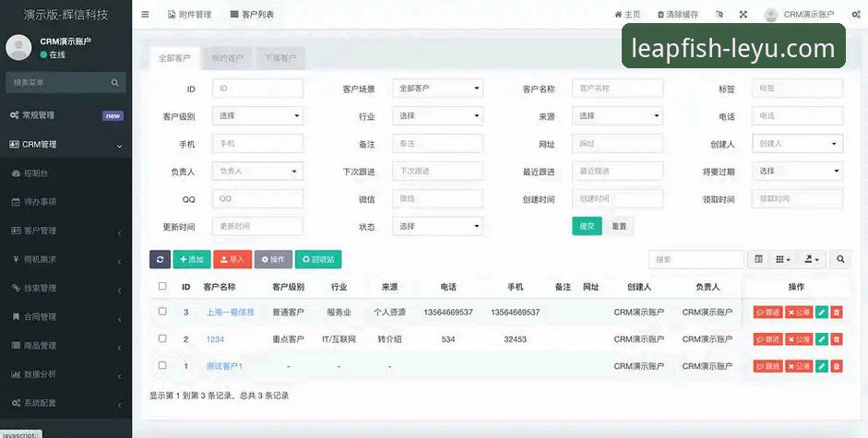Expand 数据分析 in sidebar
Viewport: 868px width, 438px height.
[65, 374]
